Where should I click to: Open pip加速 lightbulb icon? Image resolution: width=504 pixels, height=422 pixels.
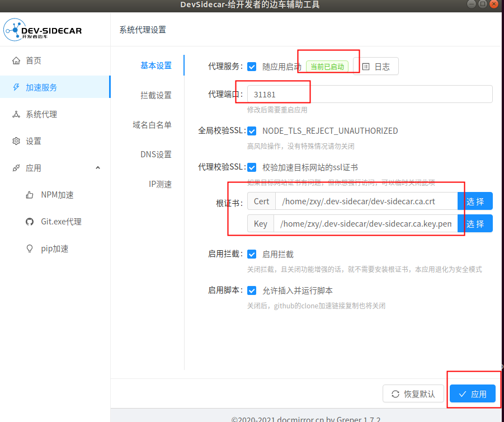coord(29,248)
